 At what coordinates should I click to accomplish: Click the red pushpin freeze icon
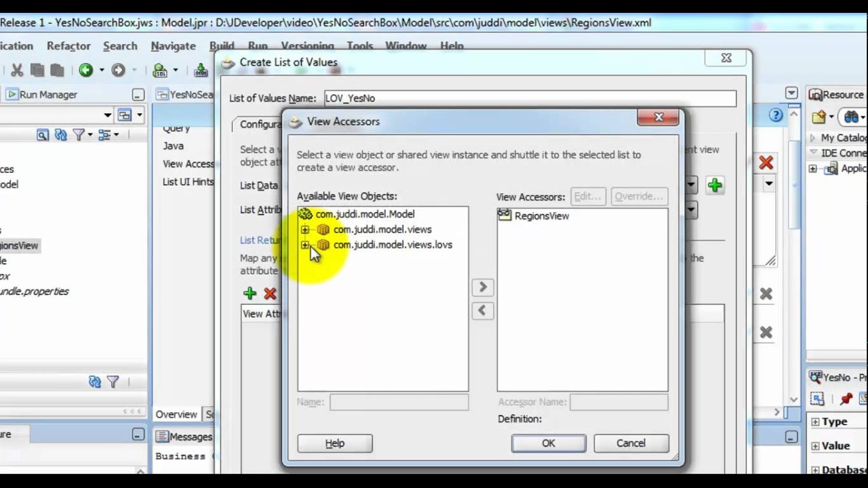click(846, 399)
